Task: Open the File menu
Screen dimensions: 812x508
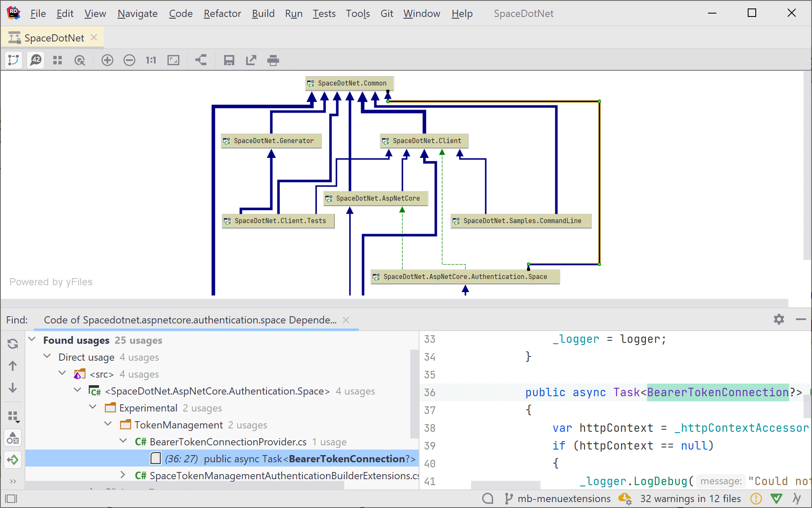Action: 38,14
